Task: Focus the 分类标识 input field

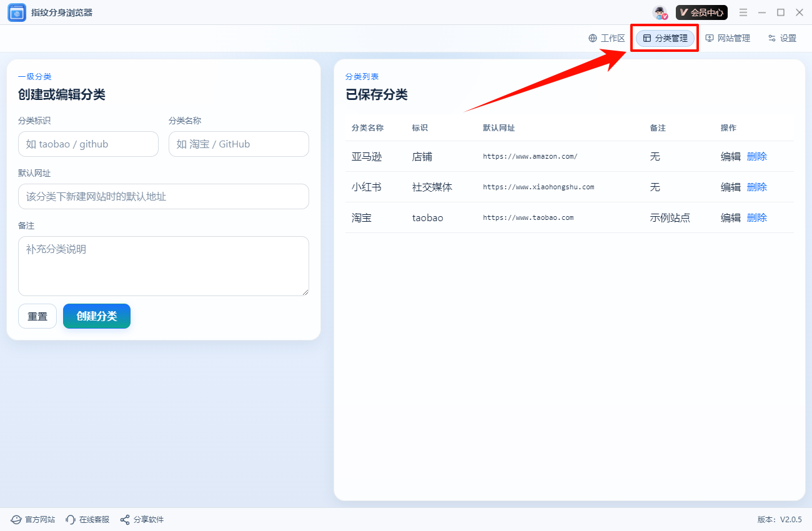Action: [88, 144]
